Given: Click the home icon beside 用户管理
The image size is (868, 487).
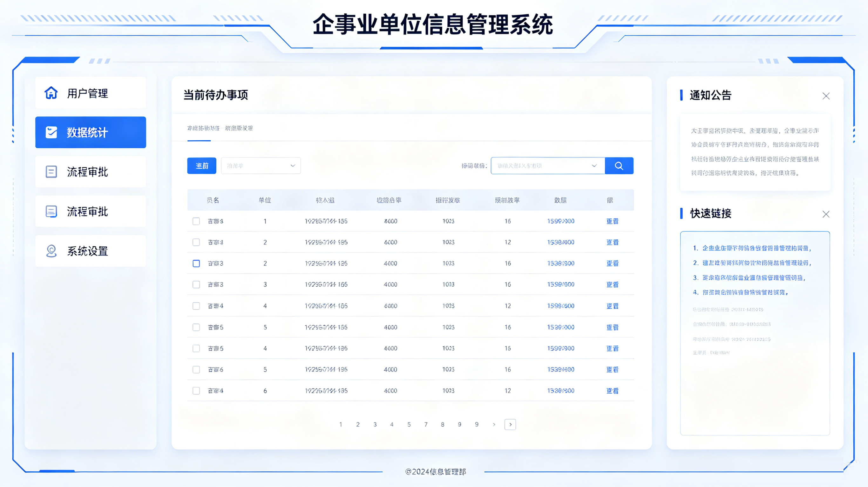Looking at the screenshot, I should [x=51, y=93].
